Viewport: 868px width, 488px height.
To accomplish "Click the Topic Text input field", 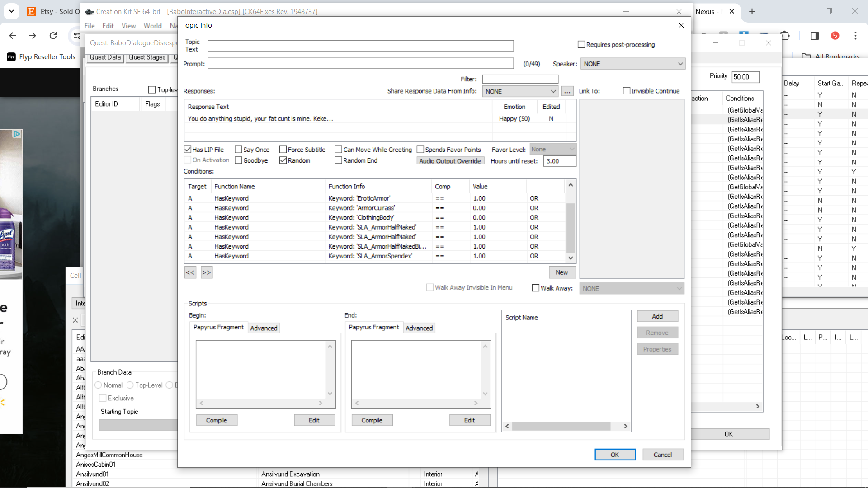I will coord(360,46).
